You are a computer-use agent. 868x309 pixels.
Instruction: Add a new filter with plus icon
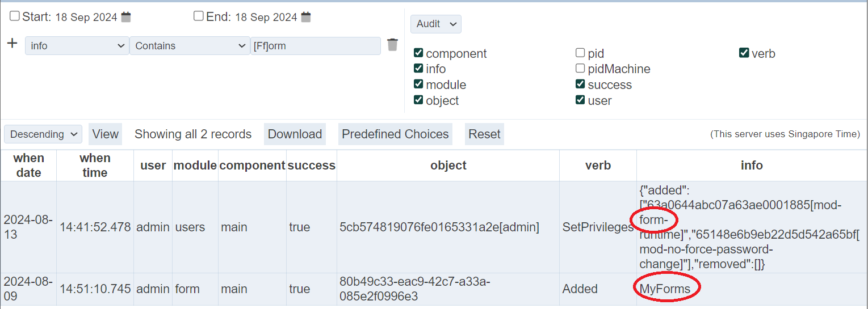tap(12, 44)
